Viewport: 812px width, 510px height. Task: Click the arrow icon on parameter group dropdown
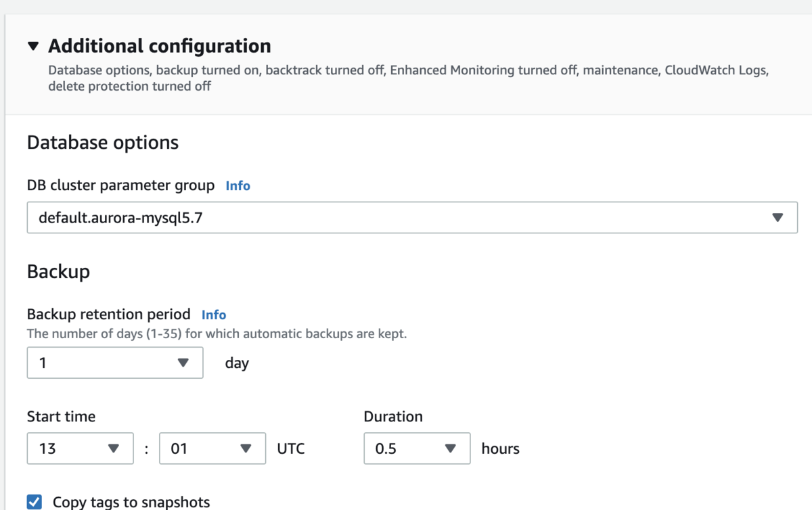[777, 218]
